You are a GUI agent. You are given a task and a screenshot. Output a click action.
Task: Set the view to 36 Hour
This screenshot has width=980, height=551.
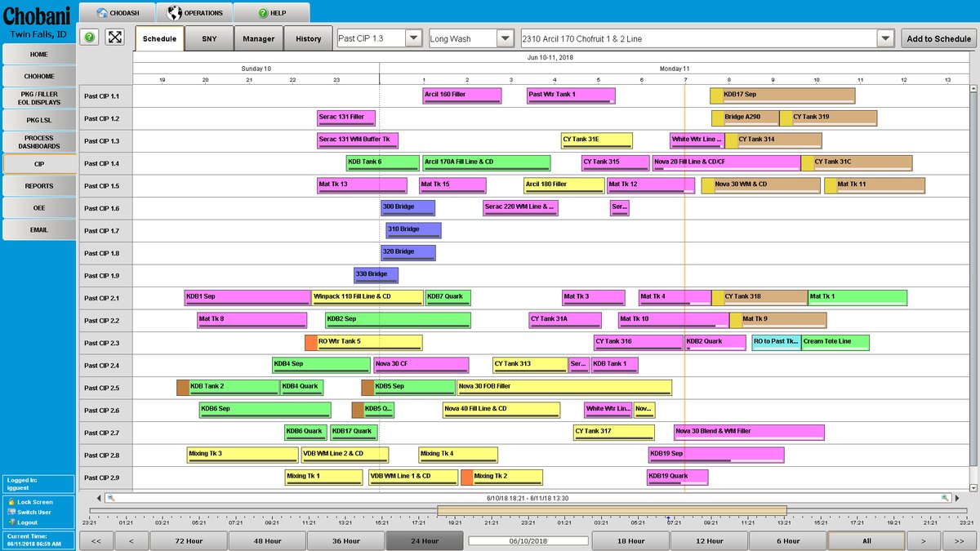pos(345,540)
